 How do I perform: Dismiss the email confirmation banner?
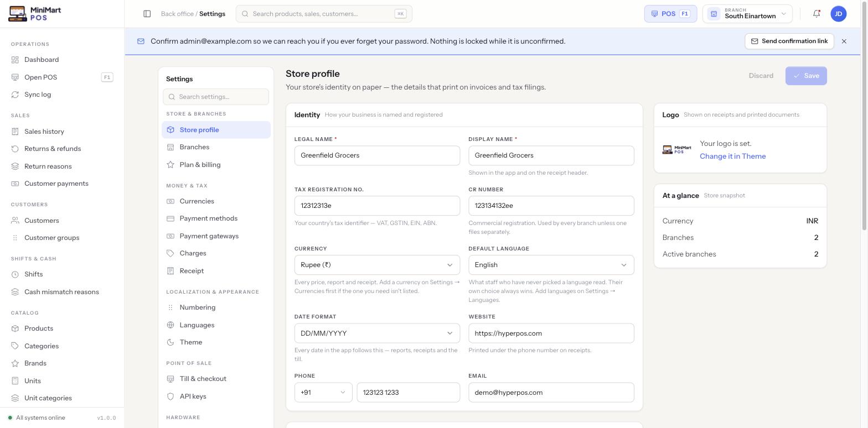pyautogui.click(x=844, y=41)
